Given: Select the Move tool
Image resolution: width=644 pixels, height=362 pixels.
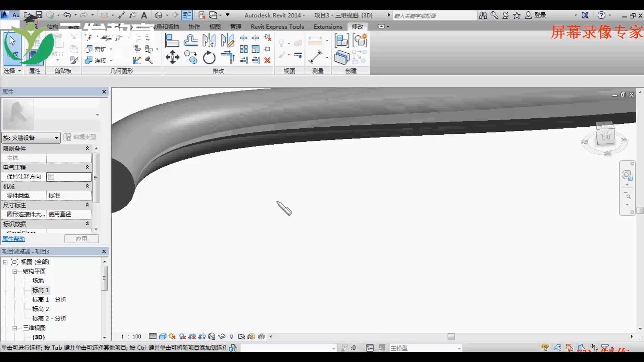Looking at the screenshot, I should tap(172, 57).
